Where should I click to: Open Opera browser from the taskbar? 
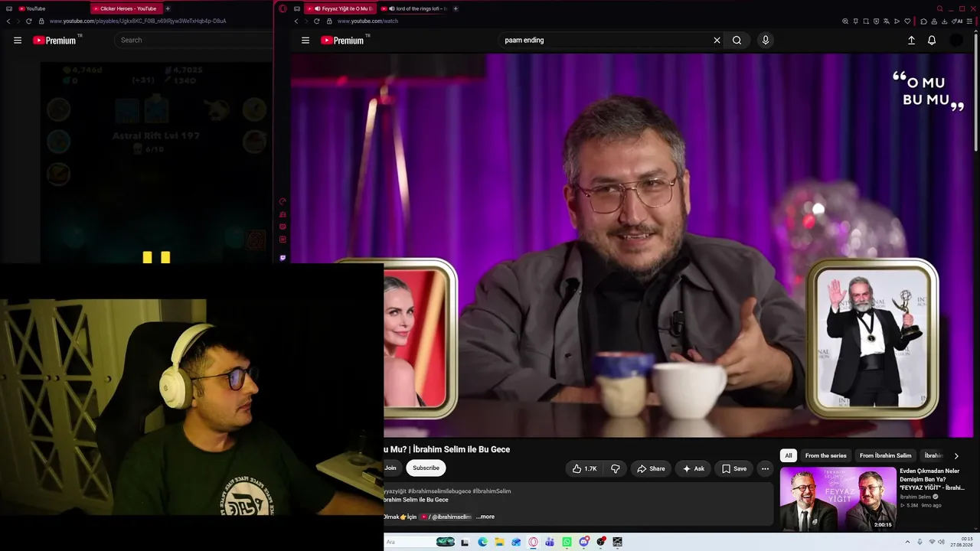click(x=534, y=542)
